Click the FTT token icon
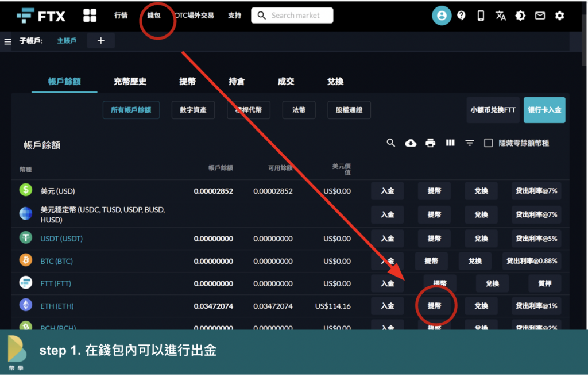Screen dimensions: 588x376 [x=26, y=282]
